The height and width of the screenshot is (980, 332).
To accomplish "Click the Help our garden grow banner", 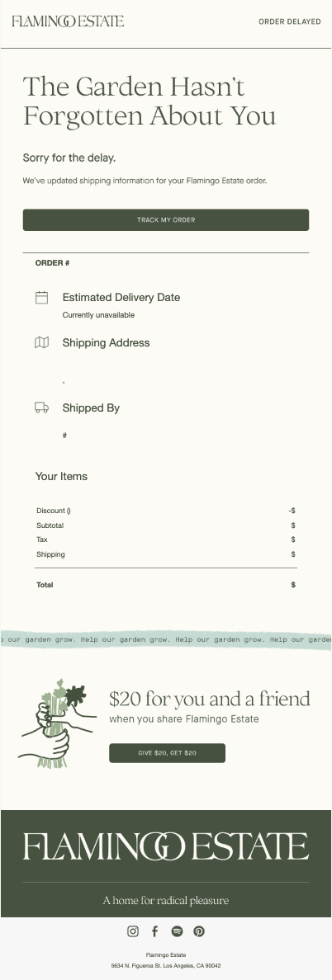I will (x=166, y=639).
